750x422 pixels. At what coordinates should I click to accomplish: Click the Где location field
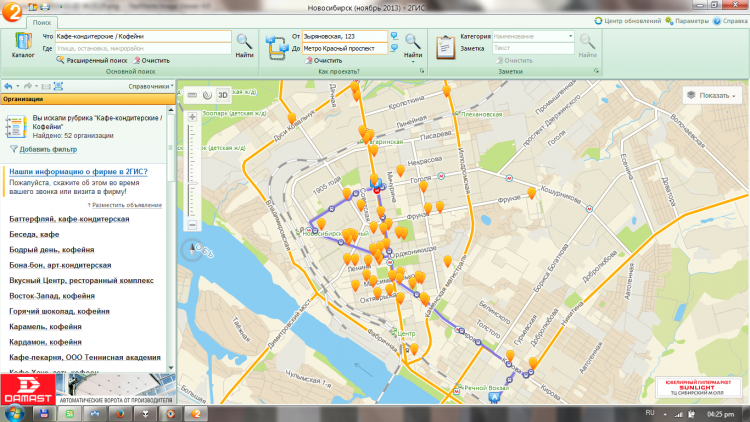tap(143, 48)
